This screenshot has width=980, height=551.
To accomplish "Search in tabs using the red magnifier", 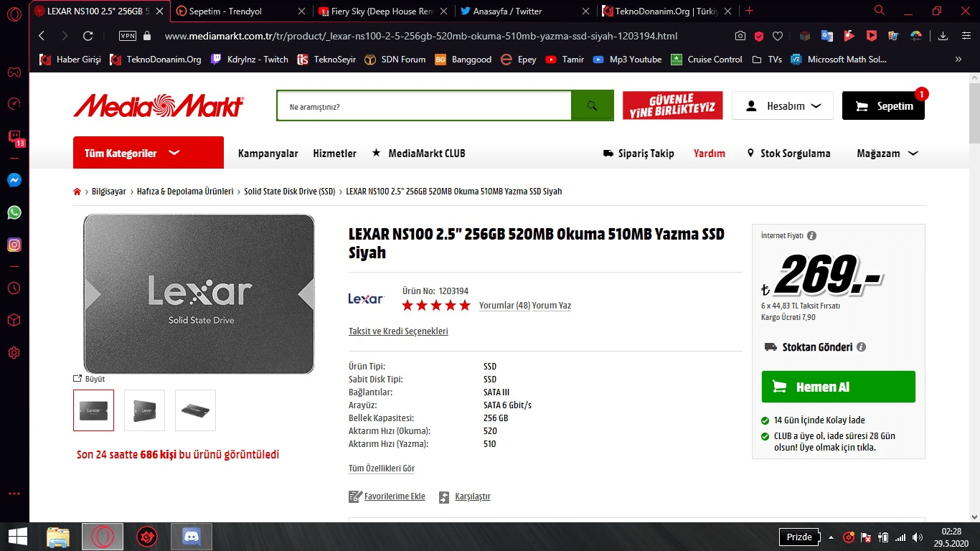I will (880, 11).
